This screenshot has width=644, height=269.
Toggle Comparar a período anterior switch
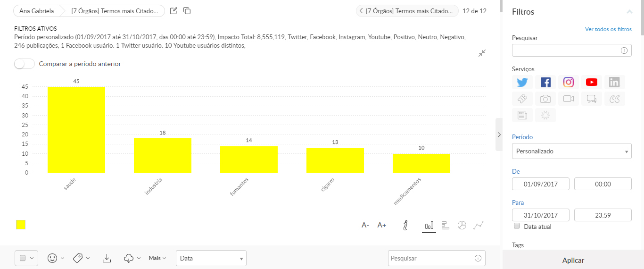click(x=25, y=64)
